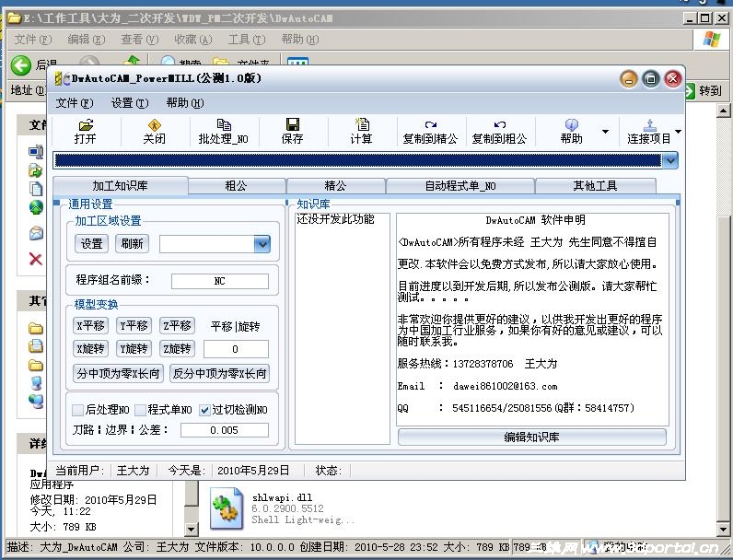Click the X平移 button

(90, 325)
